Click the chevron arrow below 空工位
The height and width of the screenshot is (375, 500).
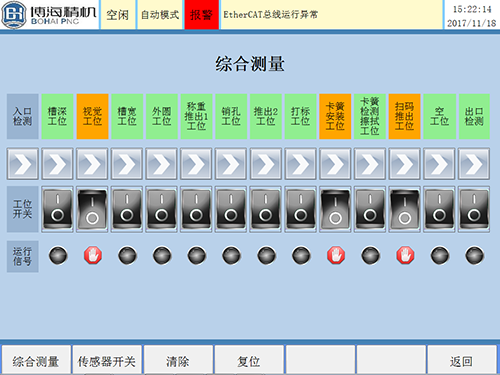point(439,164)
